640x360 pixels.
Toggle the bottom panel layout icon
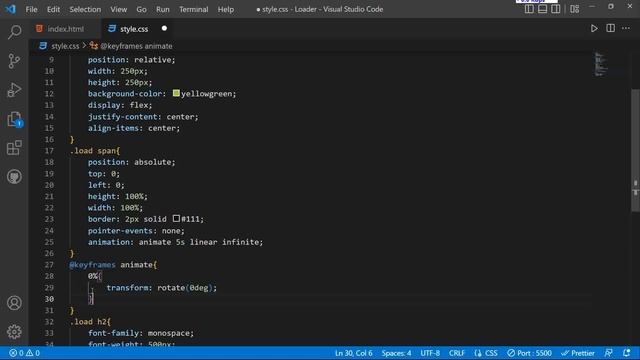[x=542, y=9]
